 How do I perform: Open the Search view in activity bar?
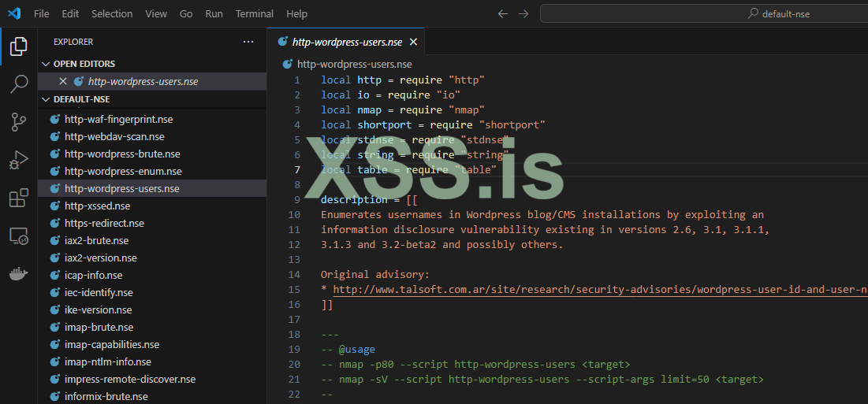[19, 84]
